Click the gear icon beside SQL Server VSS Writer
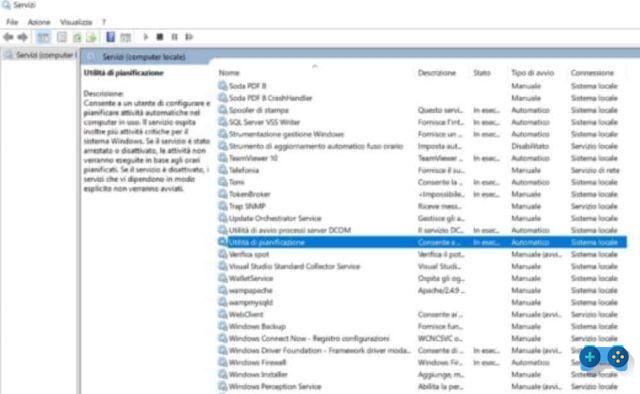640x394 pixels. pyautogui.click(x=222, y=122)
